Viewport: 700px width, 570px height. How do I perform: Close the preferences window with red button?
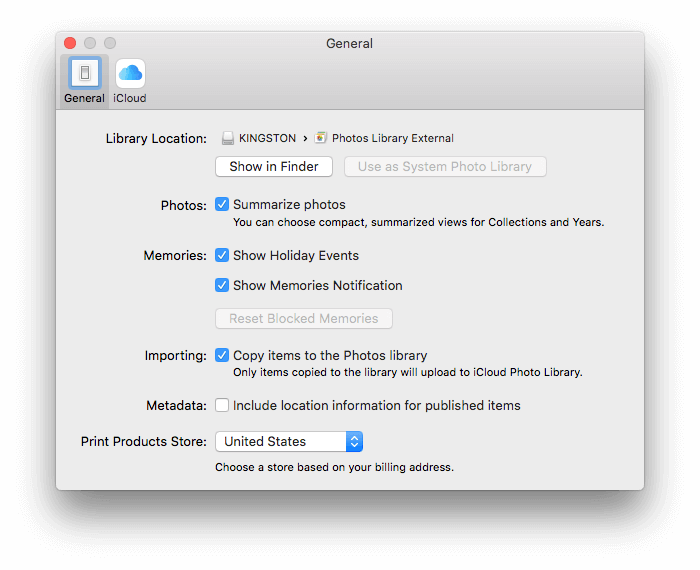(x=70, y=44)
